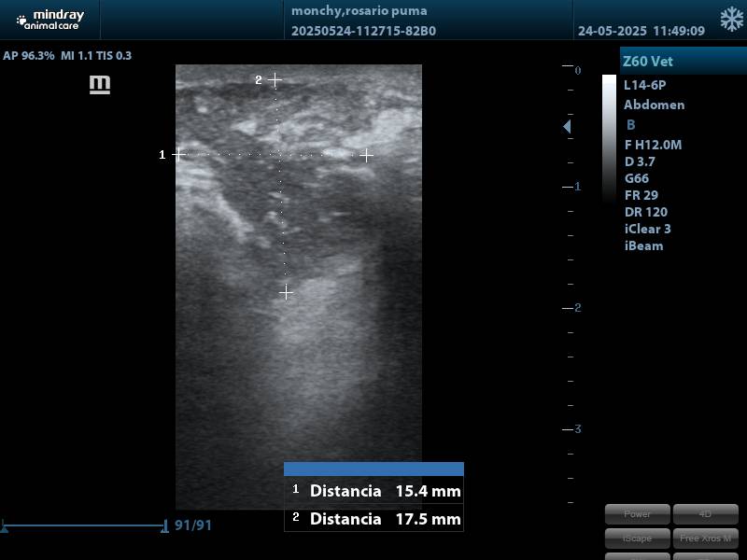Click the Distancia 15.4 mm result row
This screenshot has height=560, width=747.
coord(373,491)
